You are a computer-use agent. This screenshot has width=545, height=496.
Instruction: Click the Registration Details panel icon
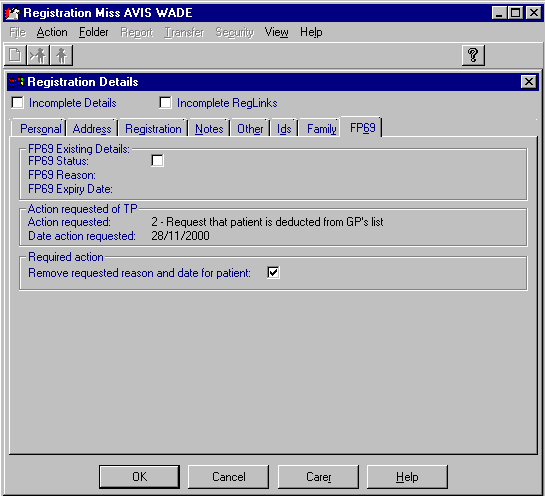pyautogui.click(x=16, y=82)
